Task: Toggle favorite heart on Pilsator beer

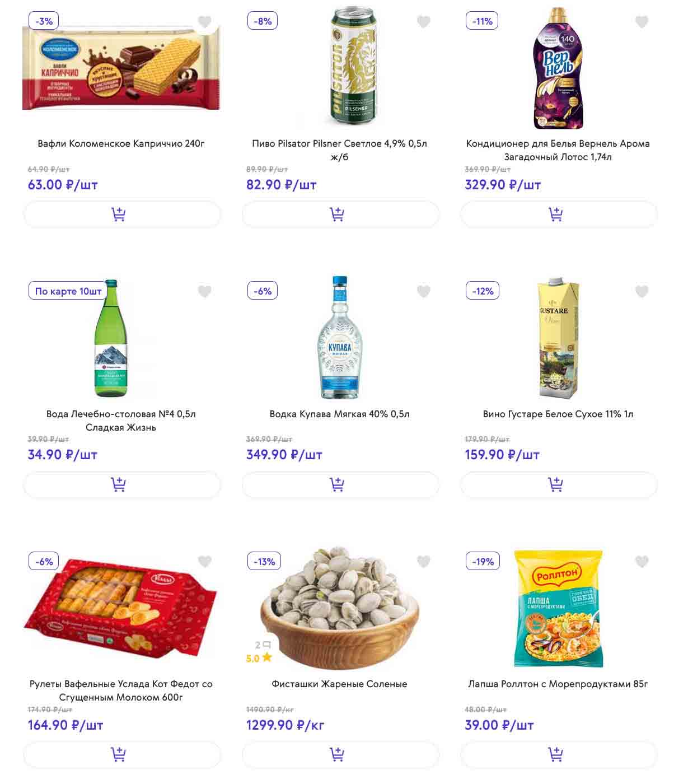Action: point(424,22)
